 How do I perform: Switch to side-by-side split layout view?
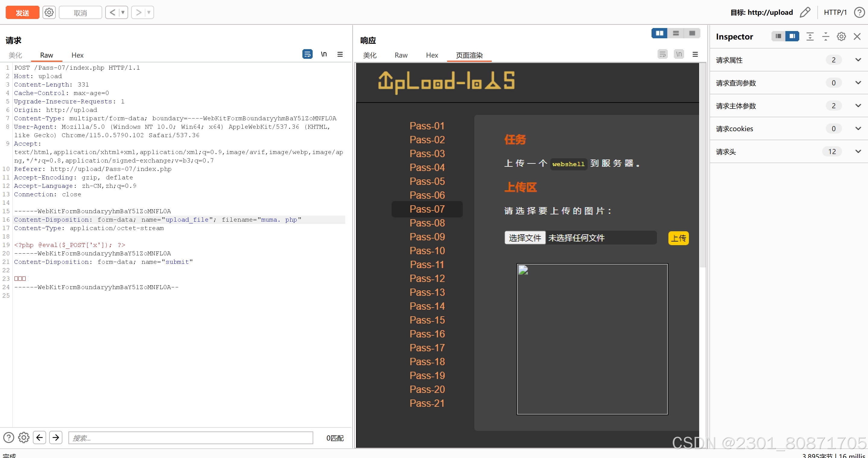coord(659,33)
